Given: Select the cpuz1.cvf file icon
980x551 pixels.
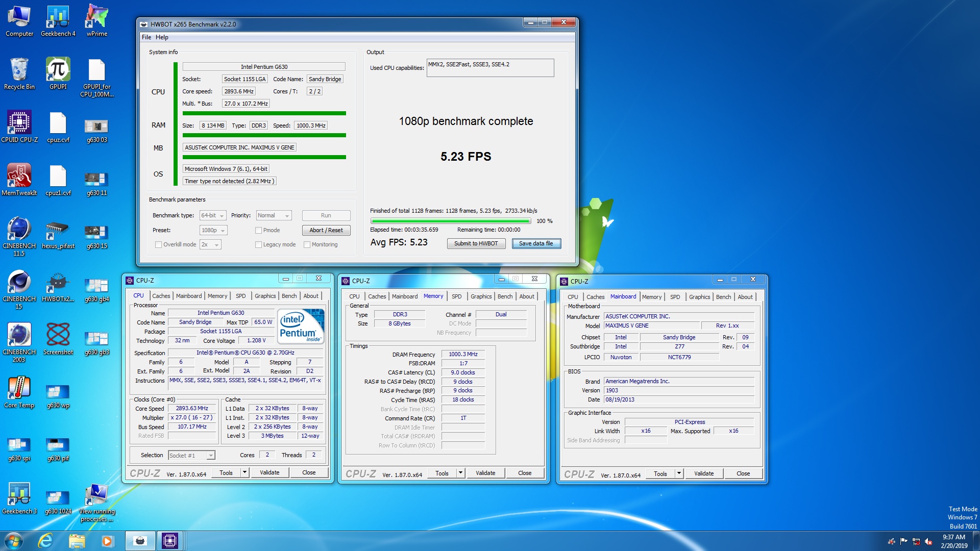Looking at the screenshot, I should (x=58, y=181).
